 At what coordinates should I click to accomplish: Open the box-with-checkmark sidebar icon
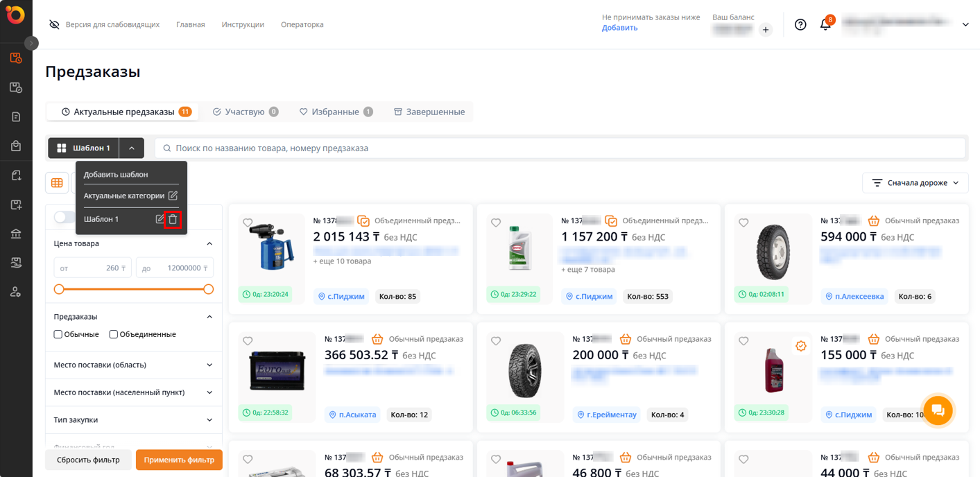16,88
